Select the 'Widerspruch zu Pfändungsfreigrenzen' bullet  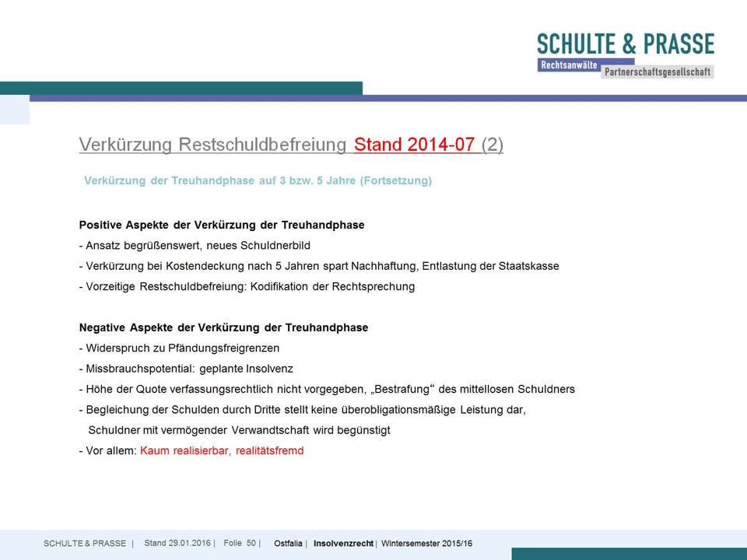pyautogui.click(x=179, y=348)
